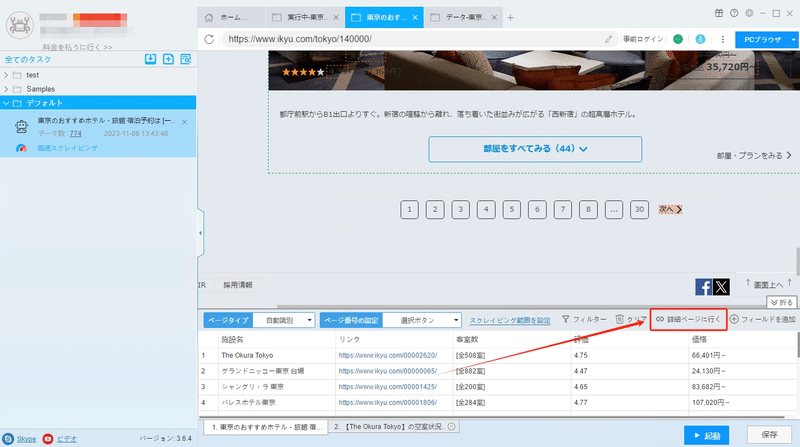Screen dimensions: 800x447
Task: Switch to the データ-東京 tab
Action: pyautogui.click(x=463, y=17)
